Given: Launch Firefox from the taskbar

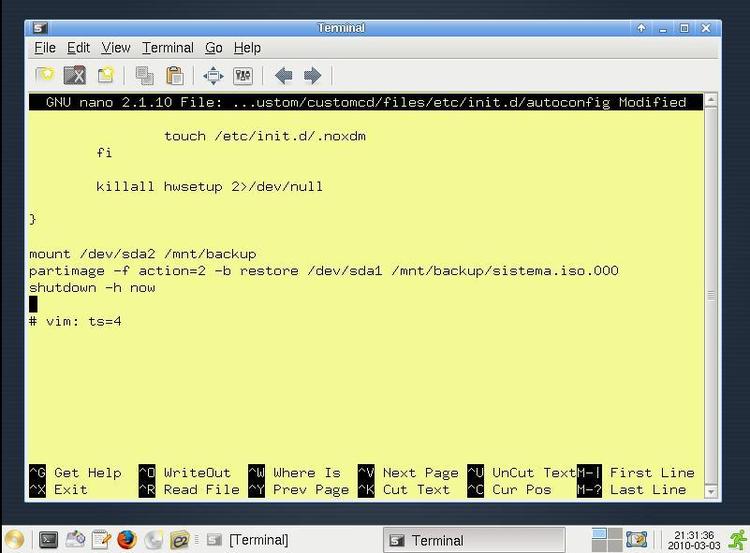Looking at the screenshot, I should [x=127, y=540].
